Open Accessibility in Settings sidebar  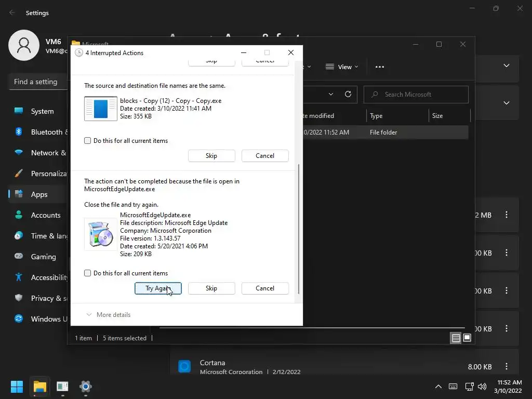tap(38, 277)
